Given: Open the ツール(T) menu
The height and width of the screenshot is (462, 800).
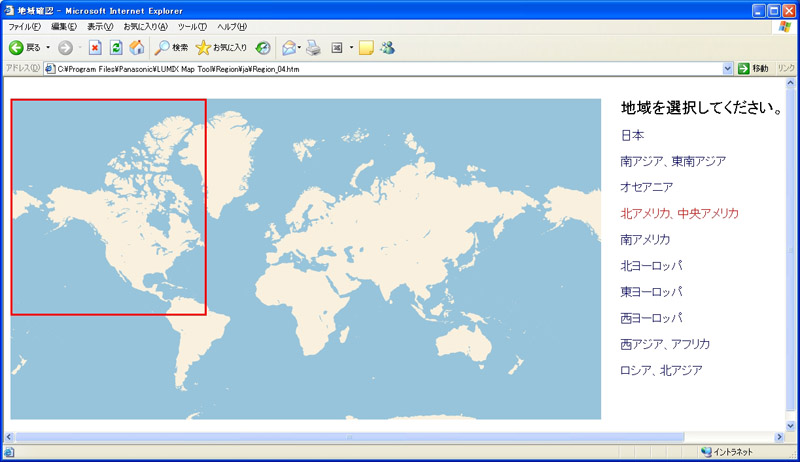Looking at the screenshot, I should 192,27.
